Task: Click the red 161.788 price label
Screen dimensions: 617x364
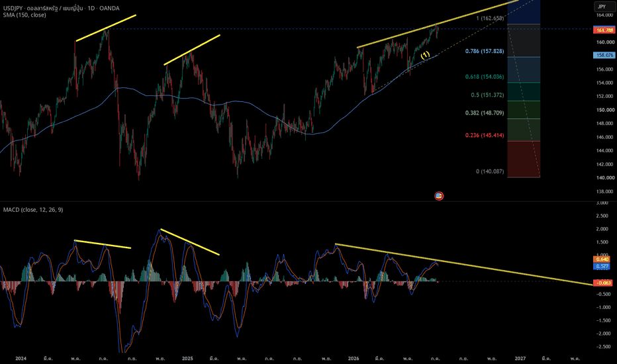Action: pyautogui.click(x=604, y=30)
